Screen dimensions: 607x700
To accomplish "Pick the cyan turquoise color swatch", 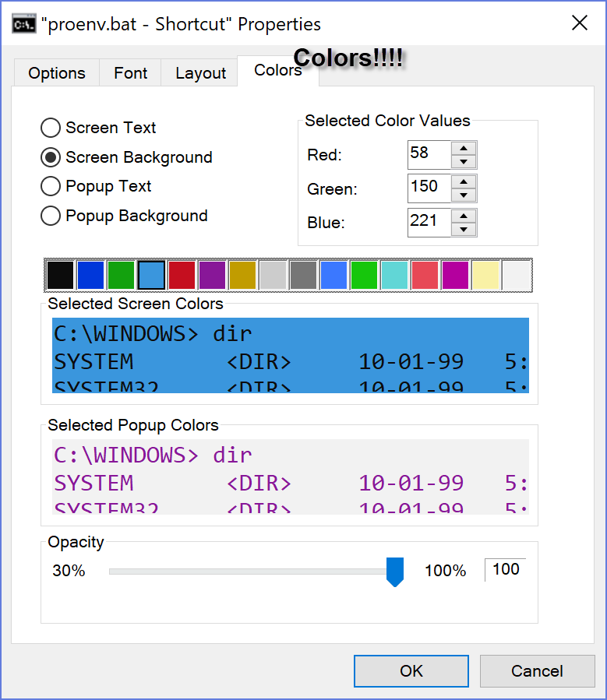I will (x=394, y=275).
